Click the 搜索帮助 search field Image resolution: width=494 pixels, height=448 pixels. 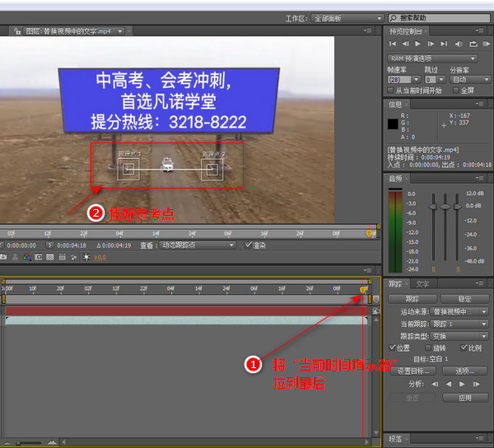click(x=439, y=18)
